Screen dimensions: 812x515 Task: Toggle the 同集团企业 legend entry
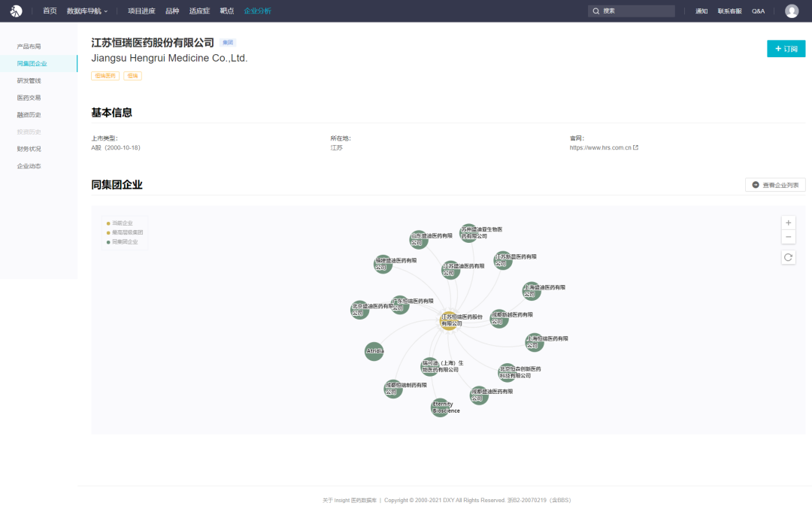click(x=123, y=242)
